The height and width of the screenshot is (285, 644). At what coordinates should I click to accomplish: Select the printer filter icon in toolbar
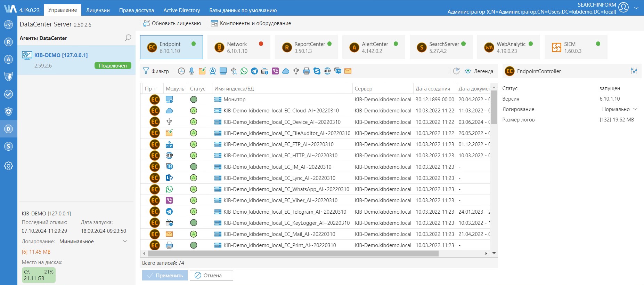tap(307, 71)
